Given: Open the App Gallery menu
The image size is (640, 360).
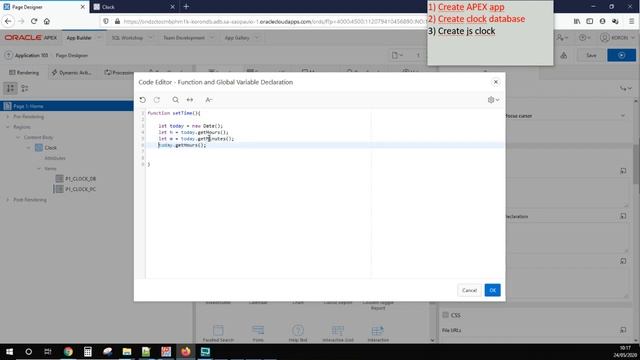Looking at the screenshot, I should click(237, 38).
